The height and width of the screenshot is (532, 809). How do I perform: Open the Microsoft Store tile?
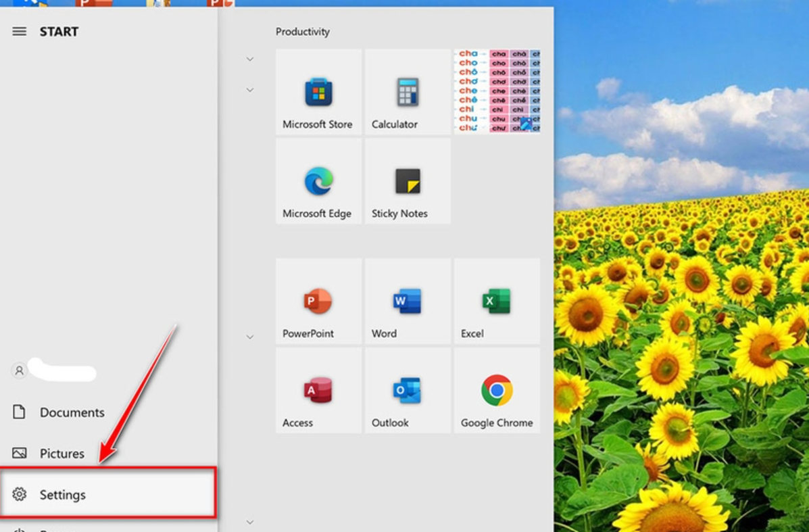pos(318,92)
